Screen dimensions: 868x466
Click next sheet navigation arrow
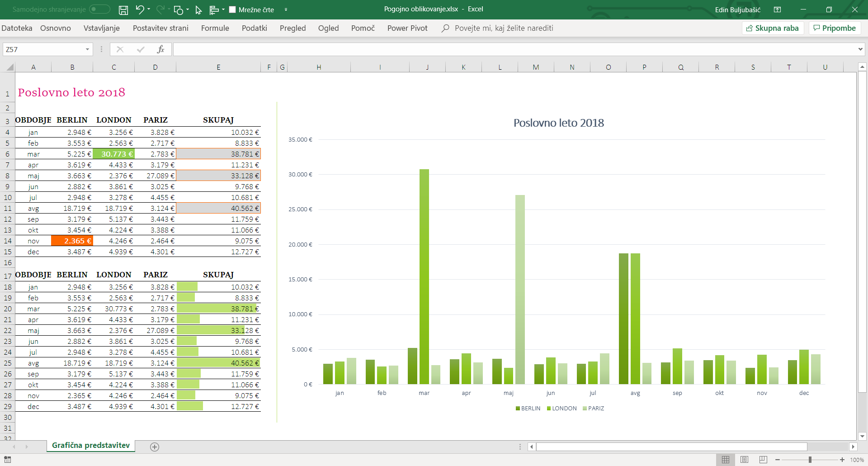point(27,447)
